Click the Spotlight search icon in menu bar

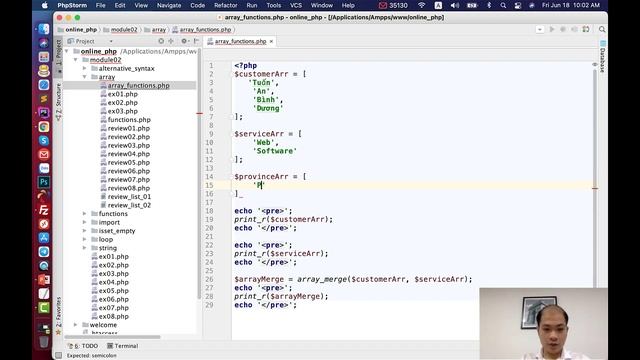point(503,5)
